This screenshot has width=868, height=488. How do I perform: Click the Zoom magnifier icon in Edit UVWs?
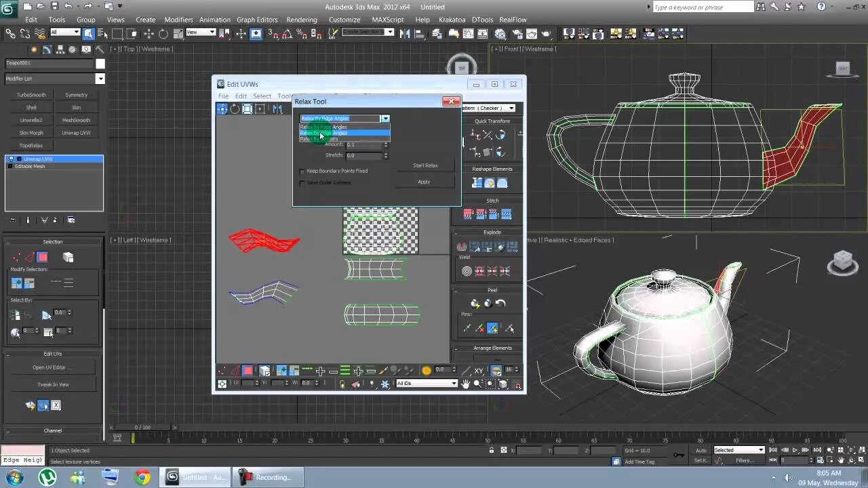tap(477, 384)
